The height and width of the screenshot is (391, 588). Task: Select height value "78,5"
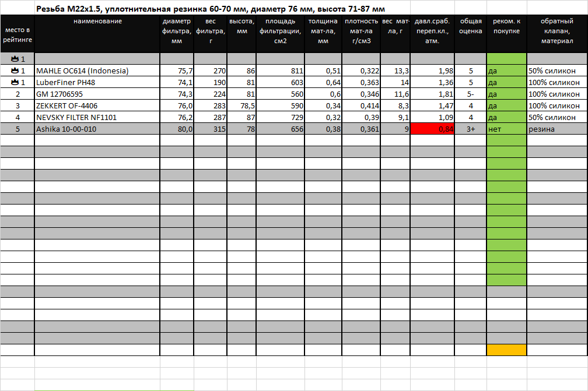pos(242,105)
